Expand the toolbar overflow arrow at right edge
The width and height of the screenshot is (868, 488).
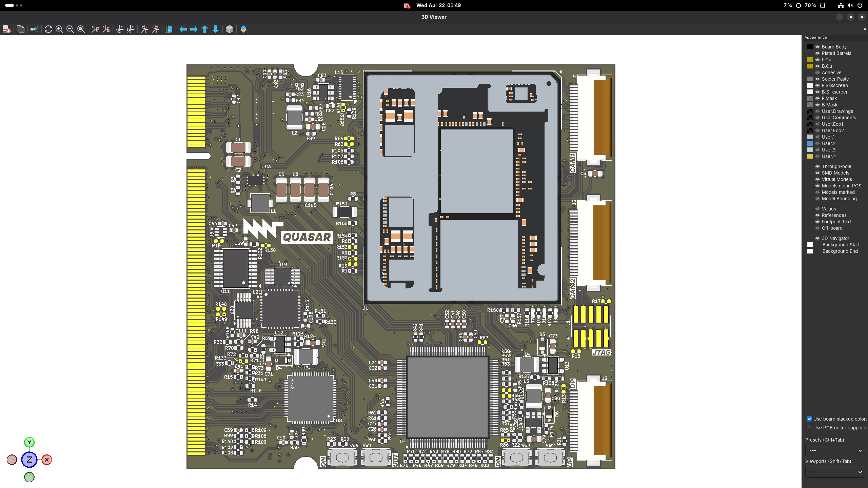(865, 29)
